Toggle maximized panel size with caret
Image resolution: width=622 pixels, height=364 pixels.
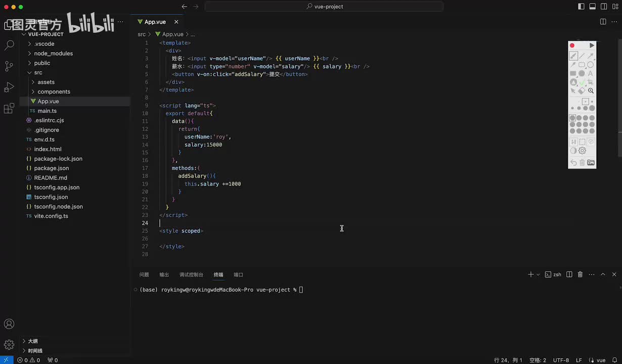tap(603, 275)
